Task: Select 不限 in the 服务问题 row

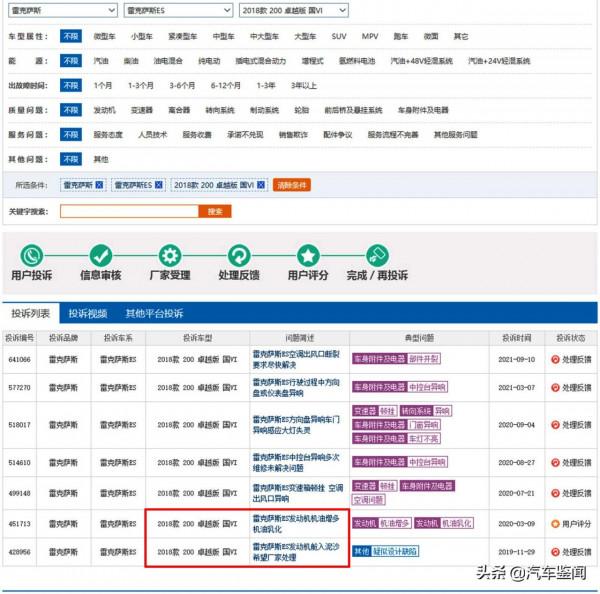Action: coord(71,135)
